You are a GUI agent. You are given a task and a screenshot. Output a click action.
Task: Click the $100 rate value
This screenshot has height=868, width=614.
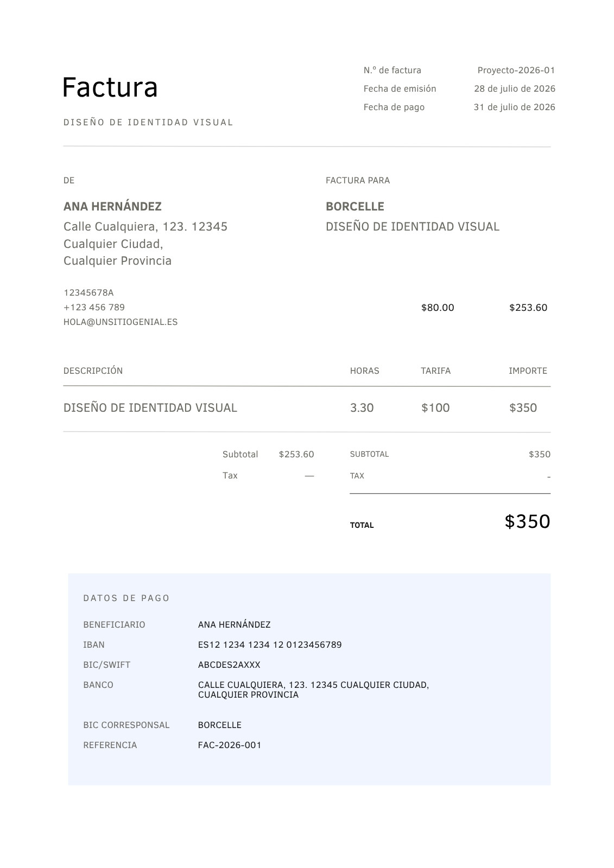pos(435,407)
